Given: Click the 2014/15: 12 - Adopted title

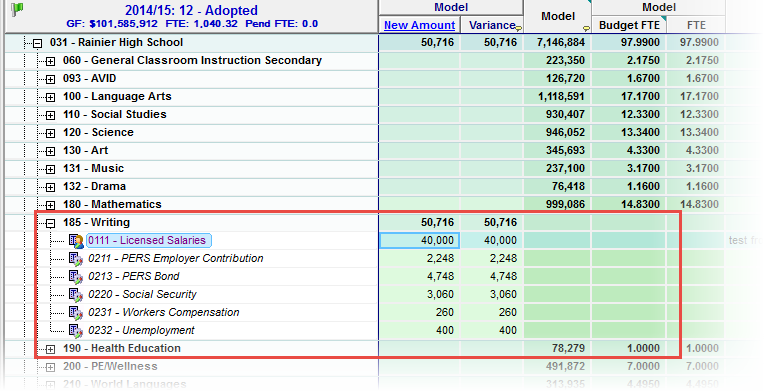Looking at the screenshot, I should pos(191,10).
